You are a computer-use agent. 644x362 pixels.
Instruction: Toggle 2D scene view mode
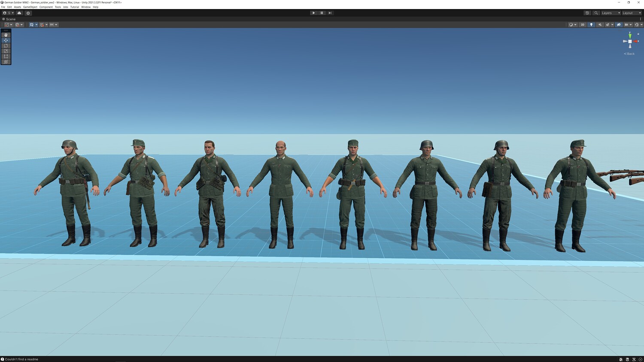coord(583,24)
